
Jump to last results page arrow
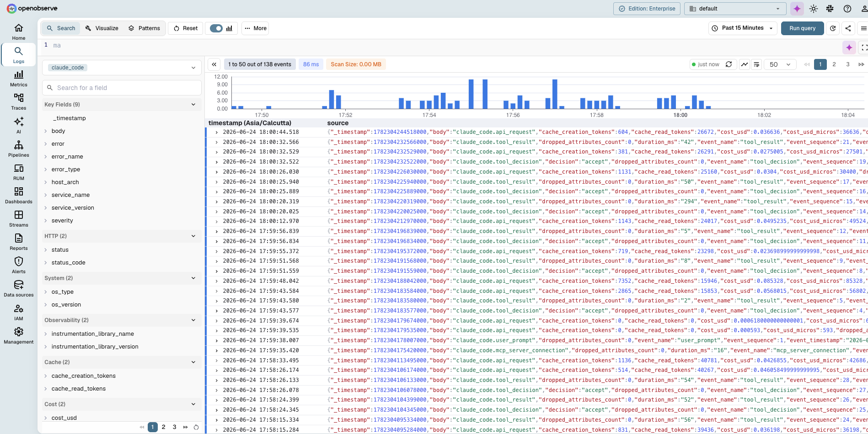point(861,64)
